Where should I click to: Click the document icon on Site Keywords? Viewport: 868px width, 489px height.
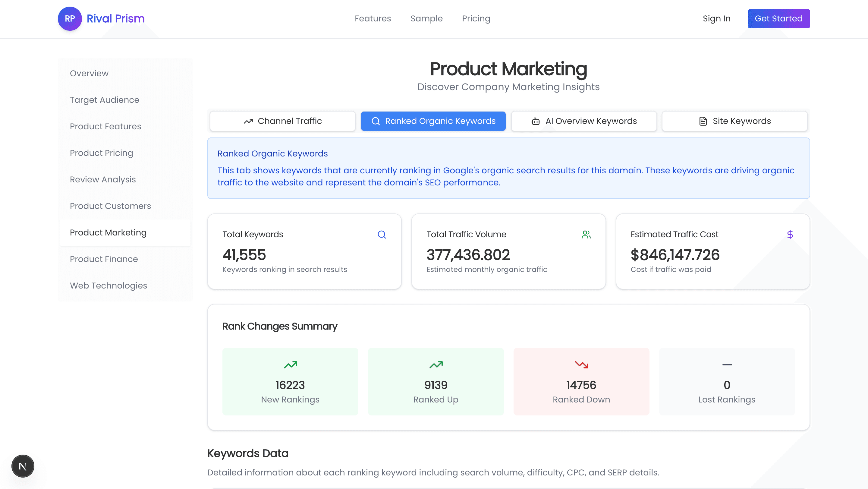click(x=703, y=121)
